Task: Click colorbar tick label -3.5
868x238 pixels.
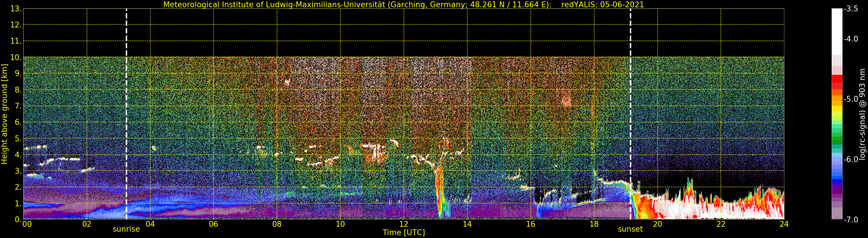Action: [x=851, y=9]
